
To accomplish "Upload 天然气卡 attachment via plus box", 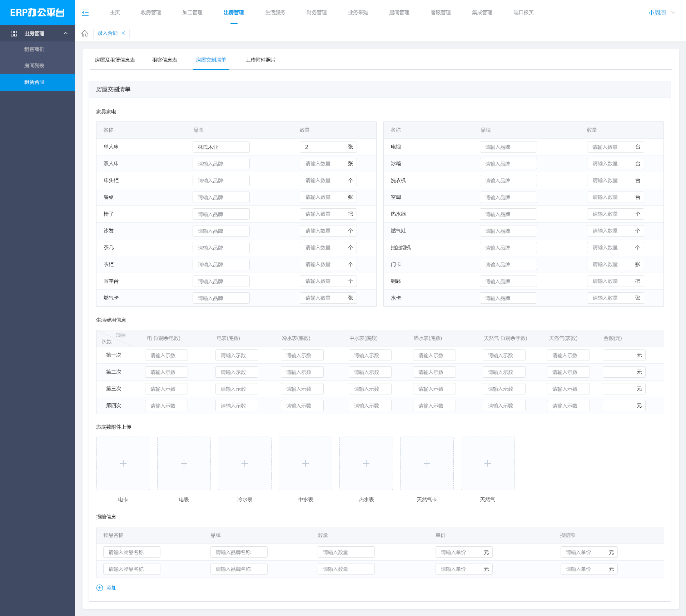I will 427,463.
